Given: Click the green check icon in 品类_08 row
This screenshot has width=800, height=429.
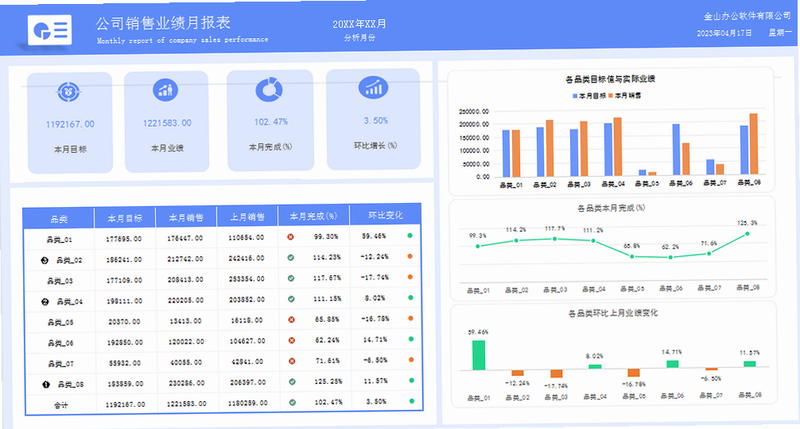Looking at the screenshot, I should click(292, 382).
